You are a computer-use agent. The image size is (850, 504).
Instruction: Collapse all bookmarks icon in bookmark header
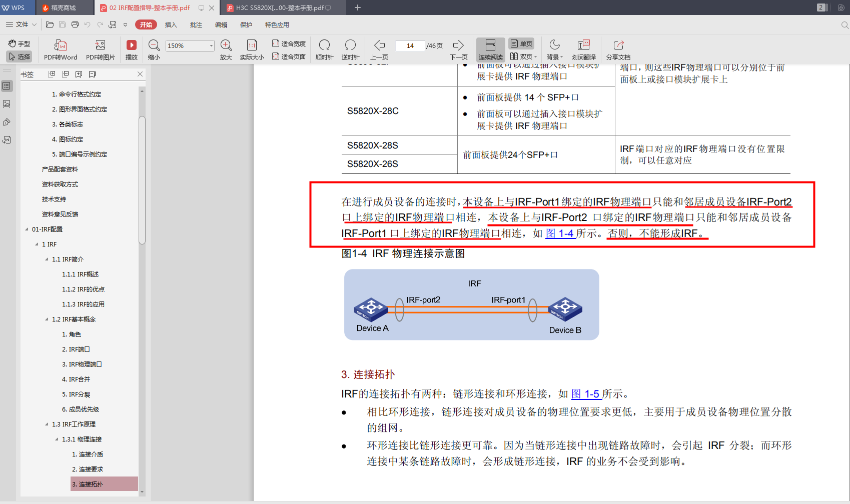pyautogui.click(x=65, y=74)
